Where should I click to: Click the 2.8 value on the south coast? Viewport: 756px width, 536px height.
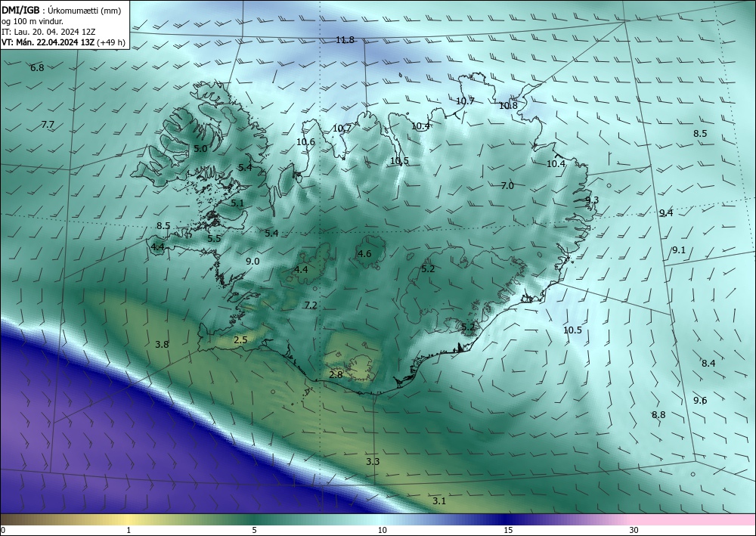coord(336,374)
